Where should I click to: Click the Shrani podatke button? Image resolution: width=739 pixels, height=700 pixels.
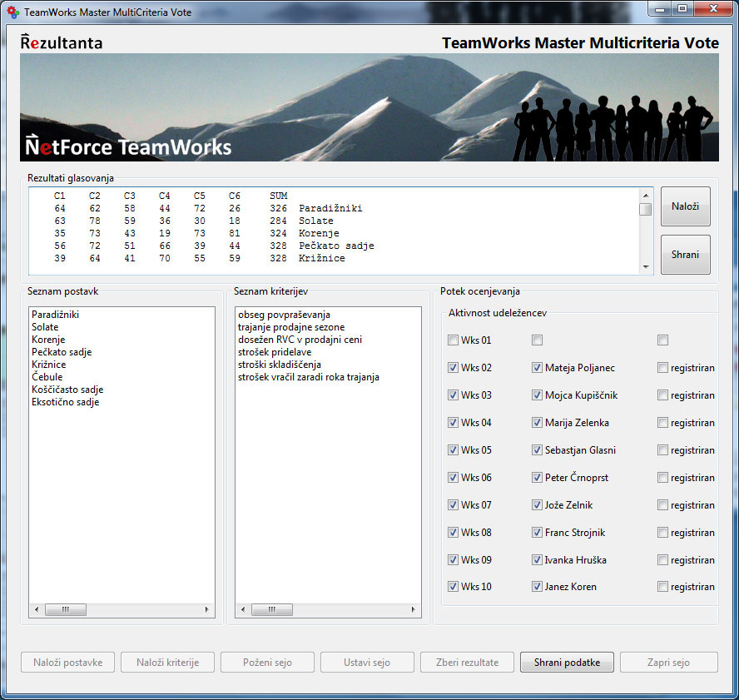click(x=567, y=663)
